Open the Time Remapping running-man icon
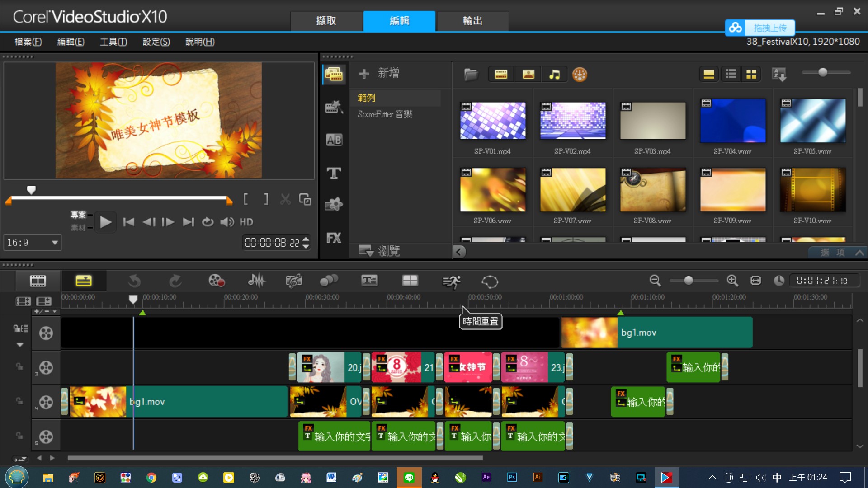Screen dimensions: 868x488 click(x=451, y=282)
